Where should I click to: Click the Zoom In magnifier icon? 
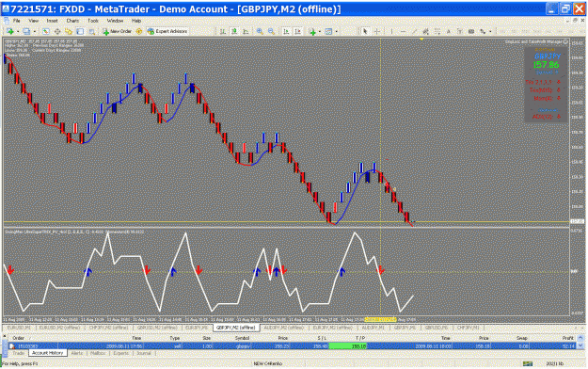click(260, 31)
